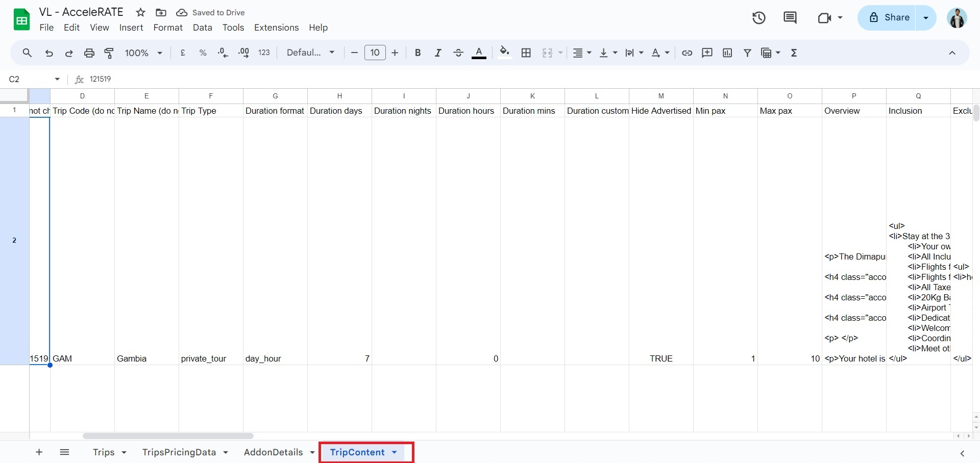The image size is (980, 463).
Task: Click the print icon in toolbar
Action: (89, 53)
